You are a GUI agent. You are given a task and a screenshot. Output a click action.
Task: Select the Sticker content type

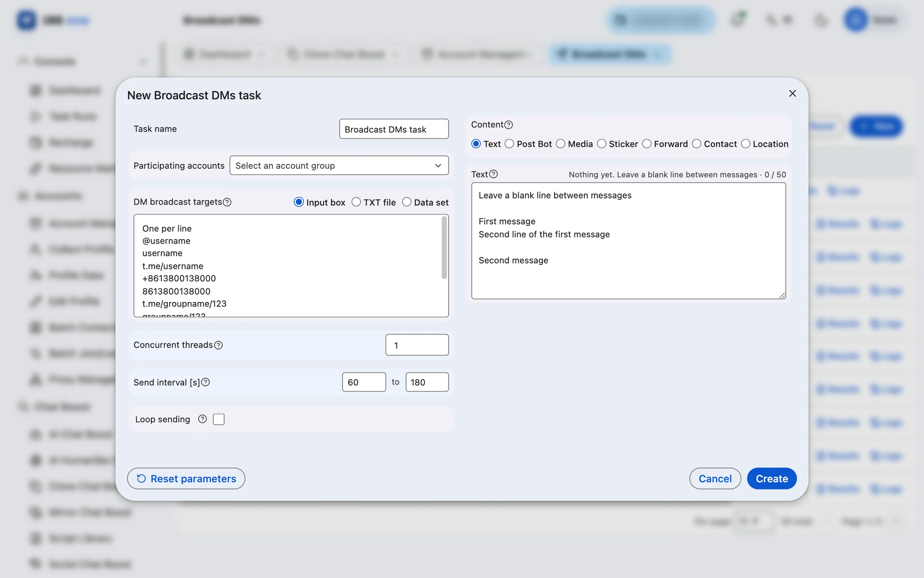tap(602, 144)
